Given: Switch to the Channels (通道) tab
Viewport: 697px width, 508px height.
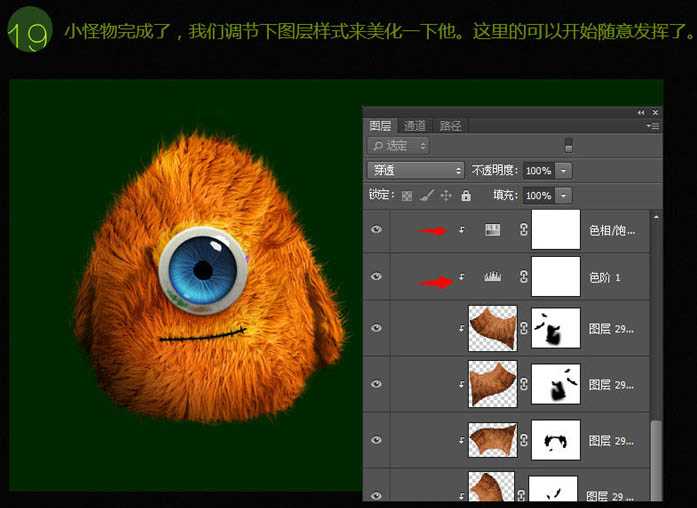Looking at the screenshot, I should pos(415,126).
